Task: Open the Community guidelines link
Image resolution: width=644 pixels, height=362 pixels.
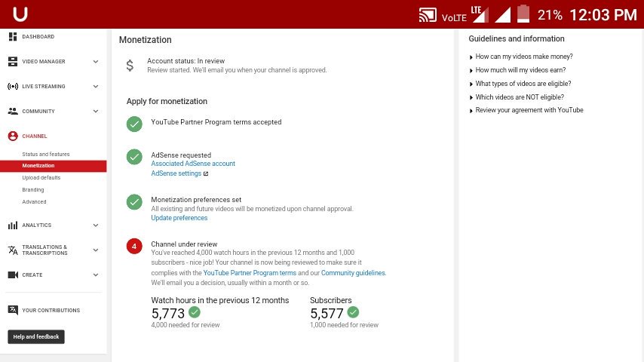Action: click(353, 273)
